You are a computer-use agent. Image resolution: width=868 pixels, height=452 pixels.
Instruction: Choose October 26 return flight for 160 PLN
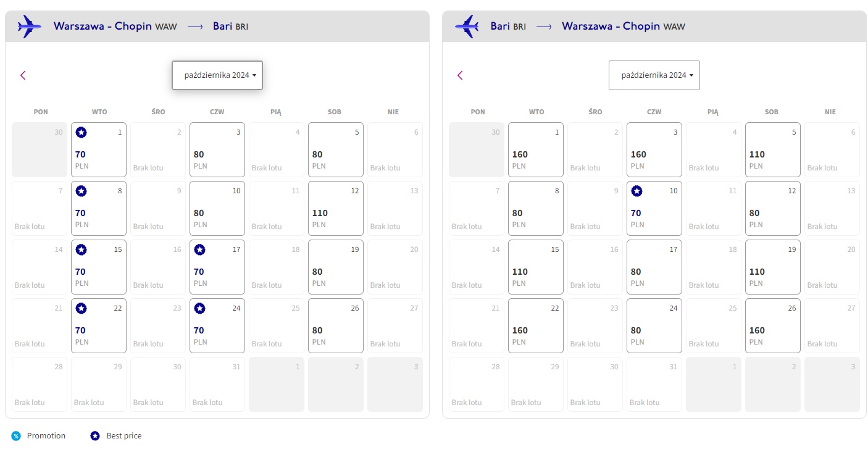[773, 325]
